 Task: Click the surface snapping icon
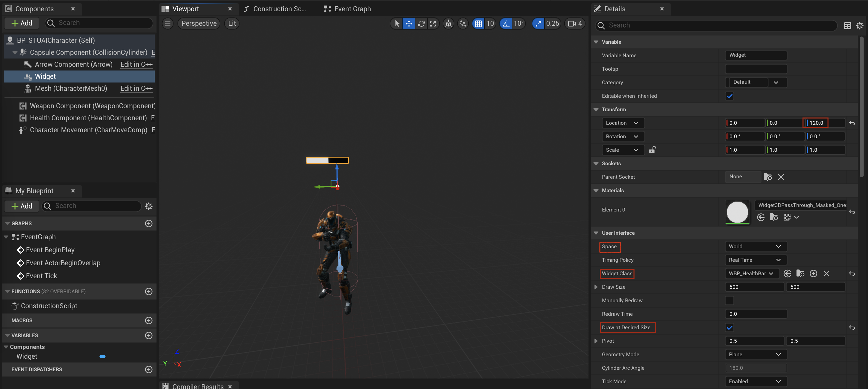point(463,23)
